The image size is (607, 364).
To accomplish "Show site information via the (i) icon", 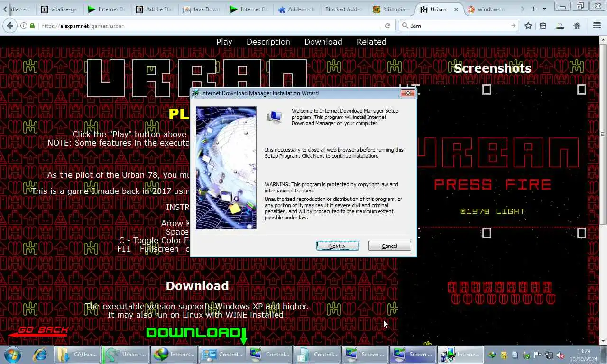I will pyautogui.click(x=24, y=26).
